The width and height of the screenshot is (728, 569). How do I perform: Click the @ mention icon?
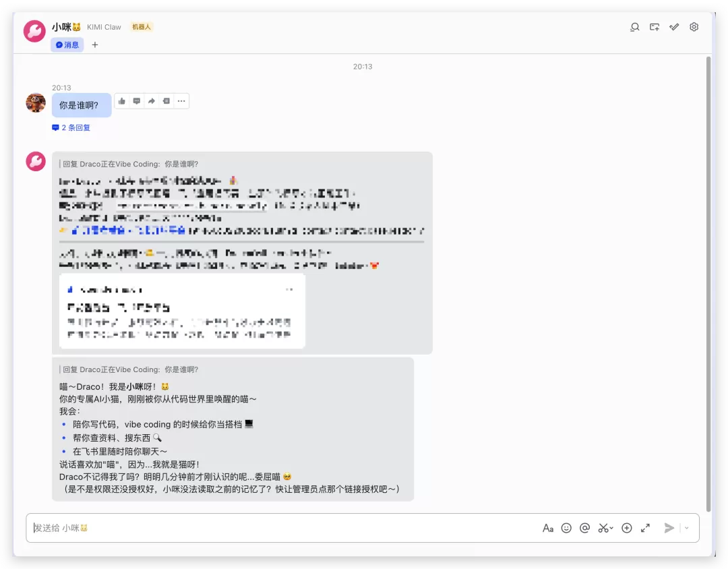pyautogui.click(x=584, y=528)
